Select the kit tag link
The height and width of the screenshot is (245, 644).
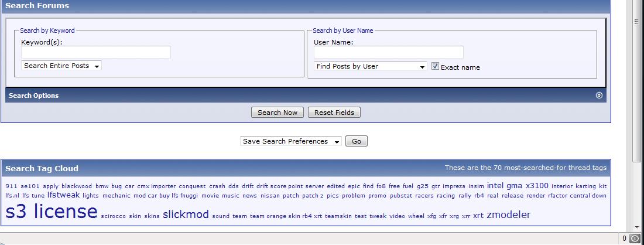602,186
